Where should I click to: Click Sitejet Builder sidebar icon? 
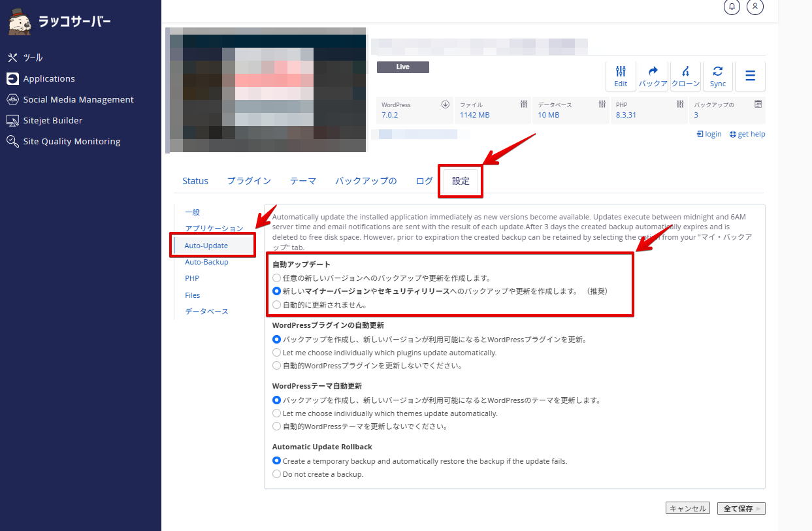click(12, 120)
